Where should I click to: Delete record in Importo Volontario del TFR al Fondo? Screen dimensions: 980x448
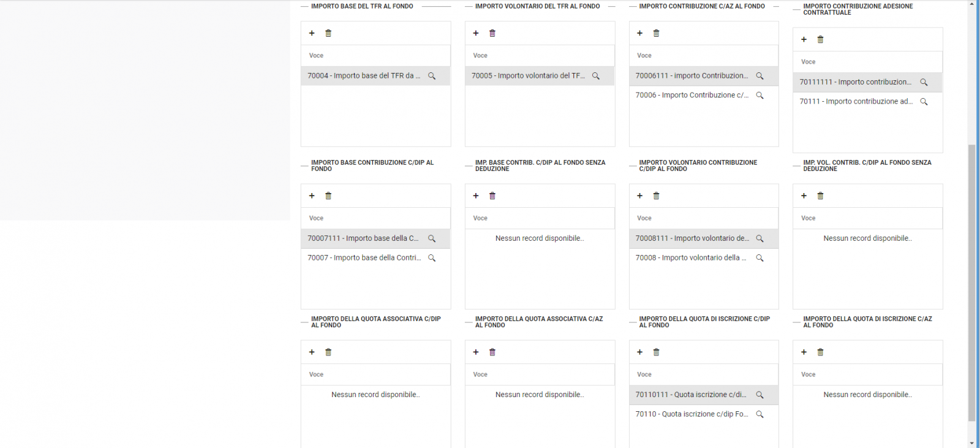tap(492, 33)
